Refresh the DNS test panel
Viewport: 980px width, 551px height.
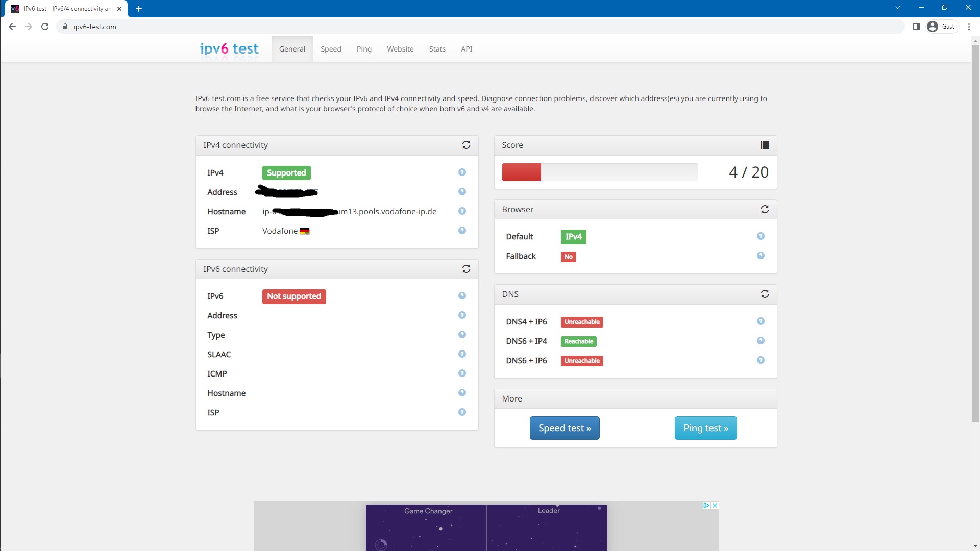765,294
